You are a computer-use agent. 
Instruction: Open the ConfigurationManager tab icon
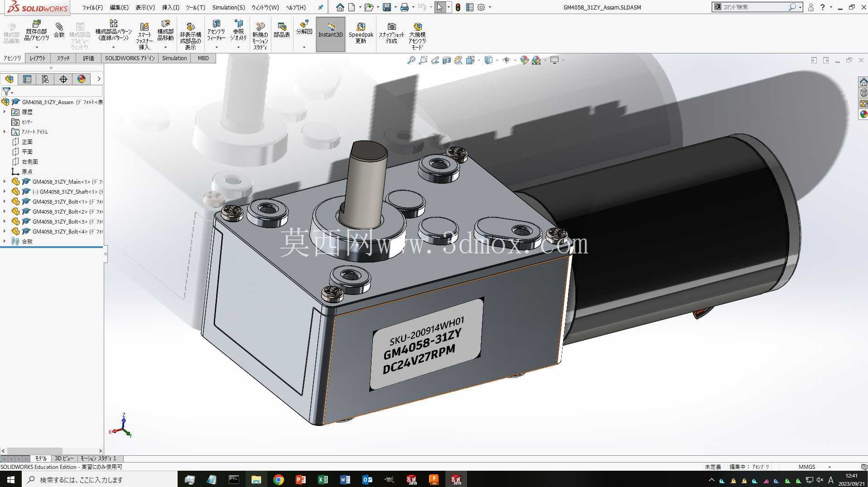point(45,79)
